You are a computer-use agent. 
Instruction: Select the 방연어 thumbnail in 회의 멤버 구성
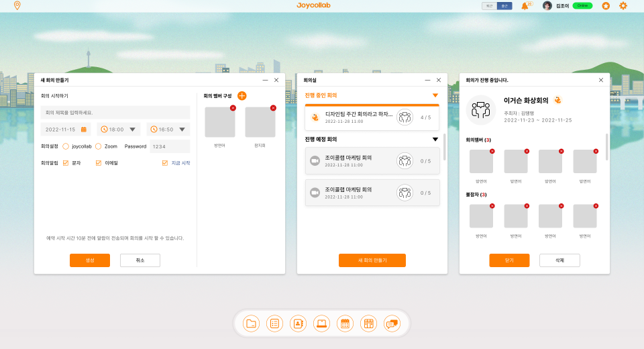pos(220,122)
